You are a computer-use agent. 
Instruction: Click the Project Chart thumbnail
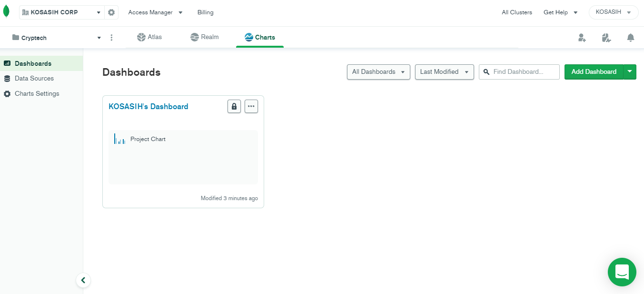[x=183, y=157]
